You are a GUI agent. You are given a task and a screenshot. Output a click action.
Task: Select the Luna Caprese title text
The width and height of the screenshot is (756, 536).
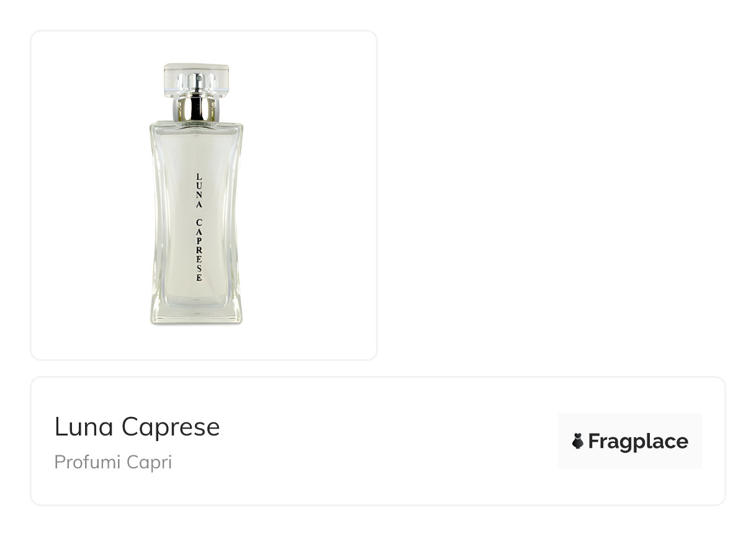[137, 427]
